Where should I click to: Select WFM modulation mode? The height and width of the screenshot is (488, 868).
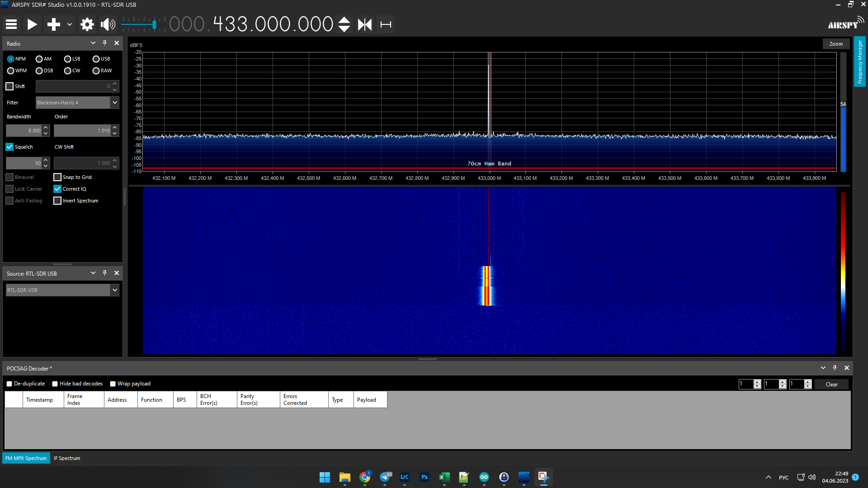pyautogui.click(x=17, y=70)
